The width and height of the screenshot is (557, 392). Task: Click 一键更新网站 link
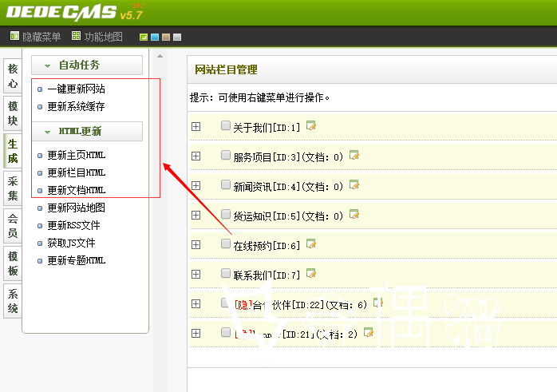click(x=77, y=89)
